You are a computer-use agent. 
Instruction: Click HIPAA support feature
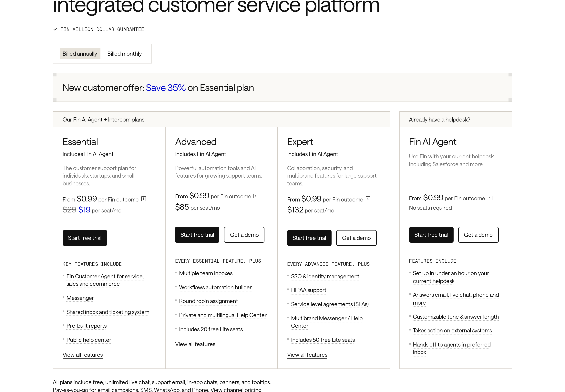tap(309, 290)
